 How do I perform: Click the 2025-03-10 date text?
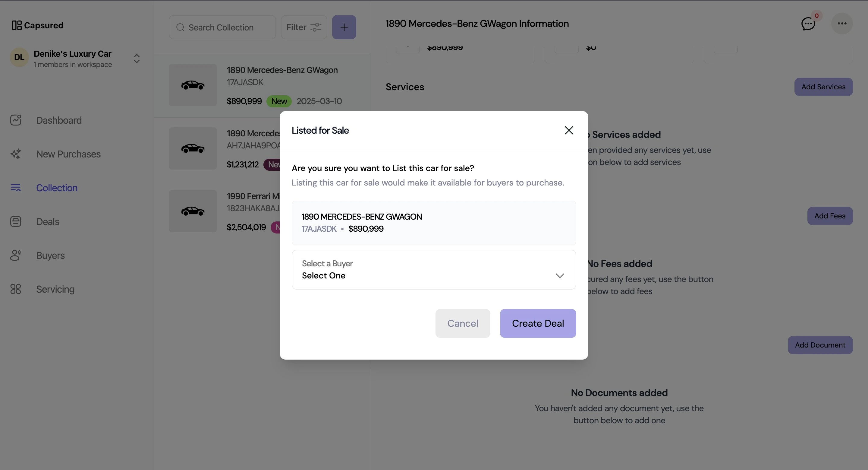(319, 101)
